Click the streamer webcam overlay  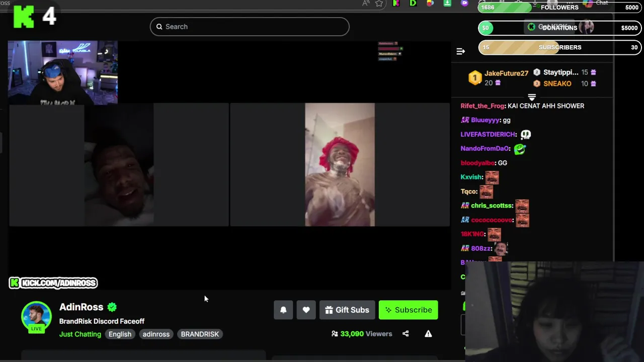point(63,73)
